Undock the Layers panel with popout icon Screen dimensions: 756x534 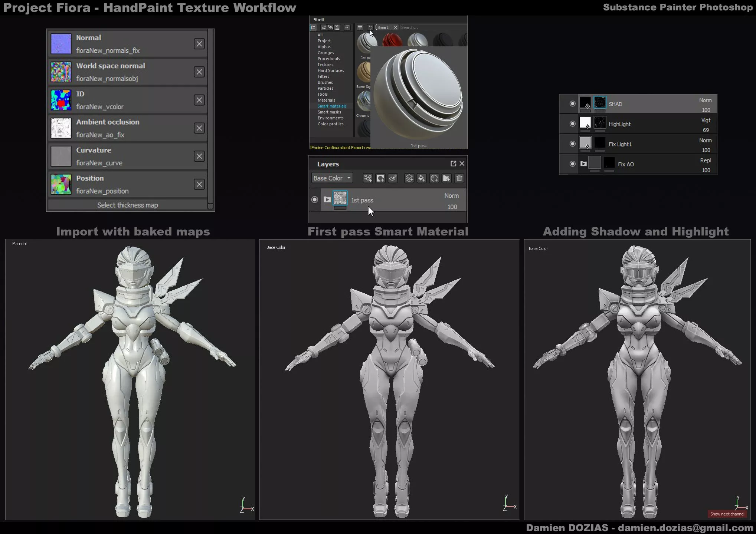[x=453, y=164]
